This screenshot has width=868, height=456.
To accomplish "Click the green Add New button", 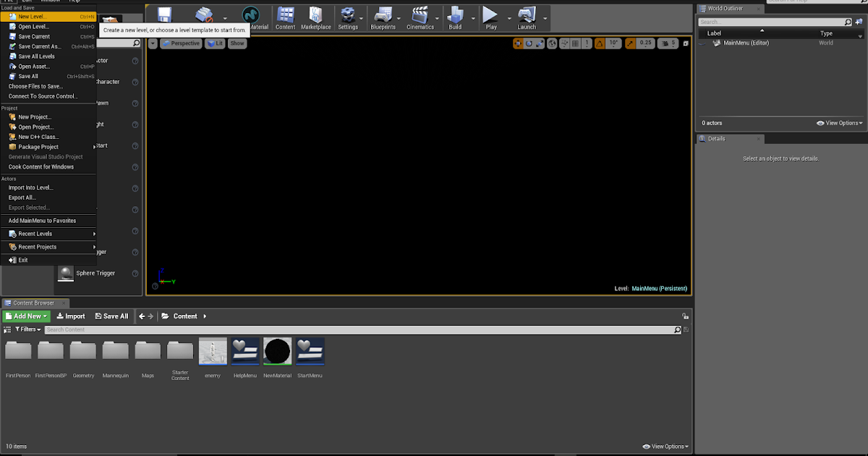I will tap(26, 316).
